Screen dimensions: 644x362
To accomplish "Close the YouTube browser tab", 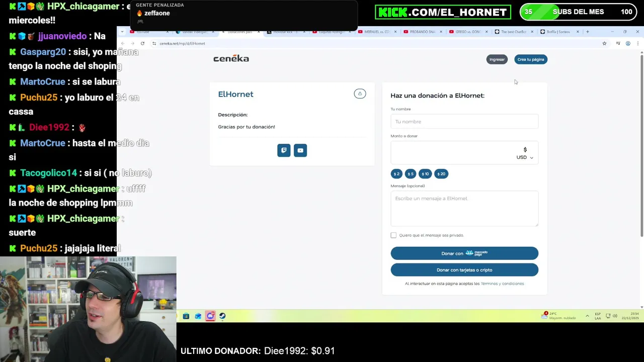I will 167,32.
